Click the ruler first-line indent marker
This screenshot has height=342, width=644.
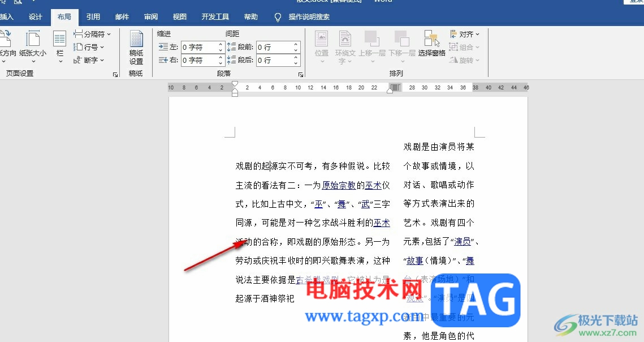click(235, 84)
